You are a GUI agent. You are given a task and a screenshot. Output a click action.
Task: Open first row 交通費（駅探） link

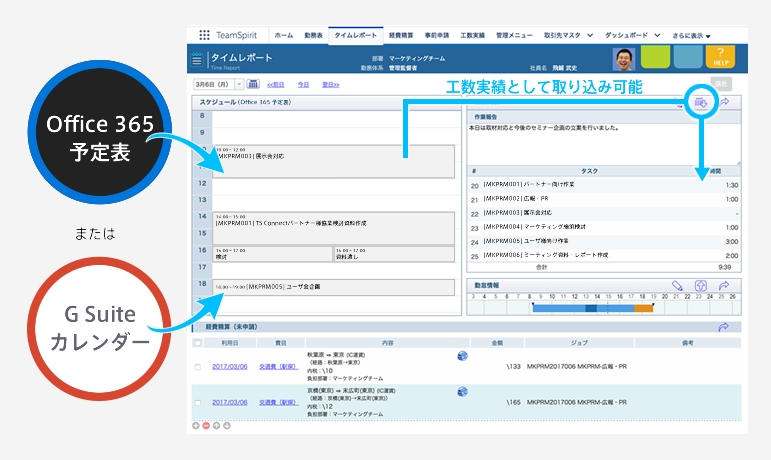pos(279,367)
